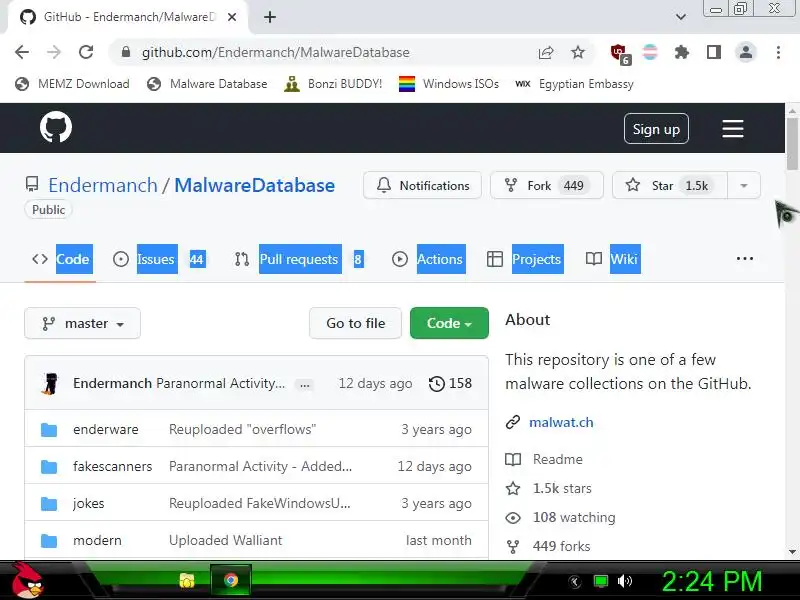800x600 pixels.
Task: Close the GitHub MalwareDatabase tab
Action: coord(232,17)
